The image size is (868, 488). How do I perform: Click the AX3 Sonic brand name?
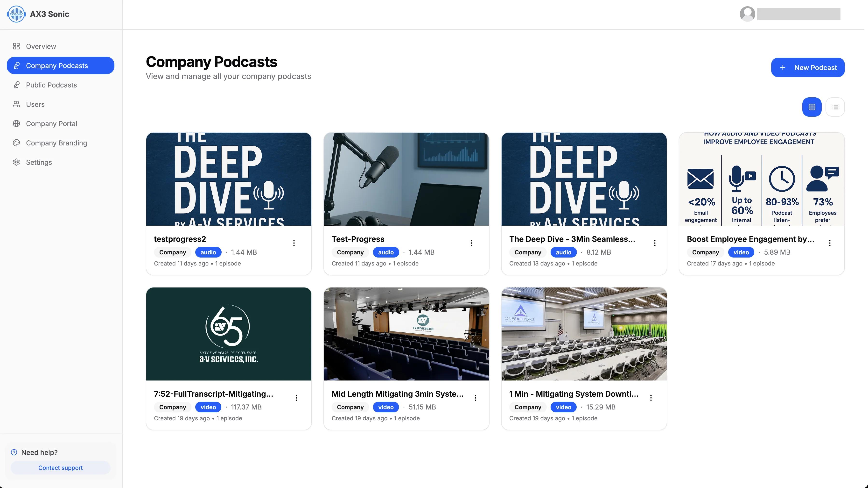tap(49, 14)
